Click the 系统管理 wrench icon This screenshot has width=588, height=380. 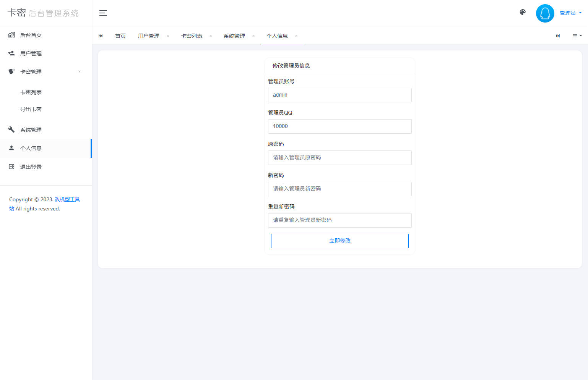pos(11,129)
